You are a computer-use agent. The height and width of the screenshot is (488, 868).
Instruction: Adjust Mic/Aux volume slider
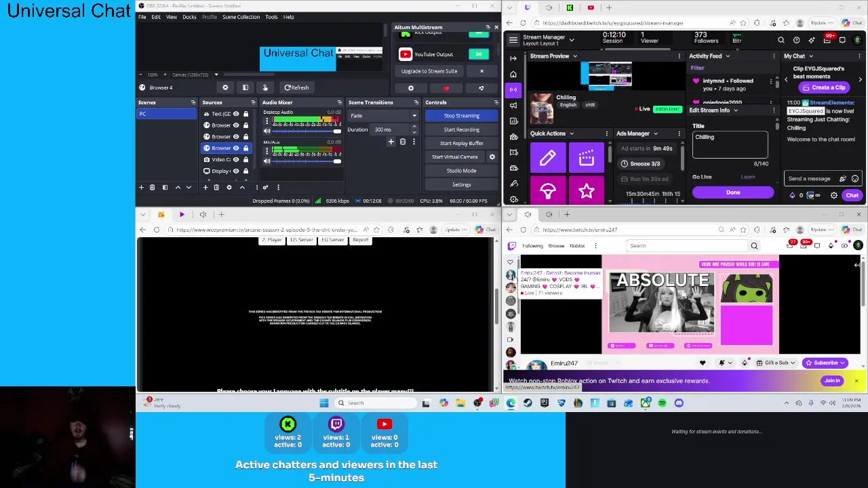tap(306, 161)
